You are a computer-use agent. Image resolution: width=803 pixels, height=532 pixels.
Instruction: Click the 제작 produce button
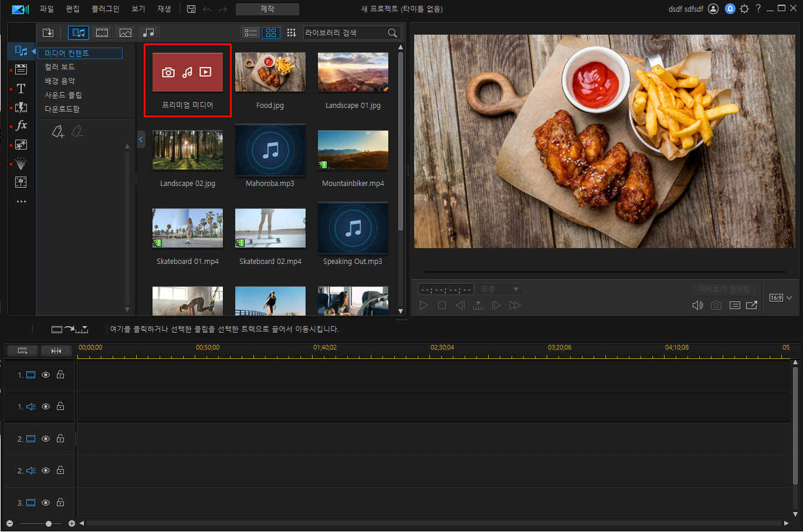[x=267, y=9]
